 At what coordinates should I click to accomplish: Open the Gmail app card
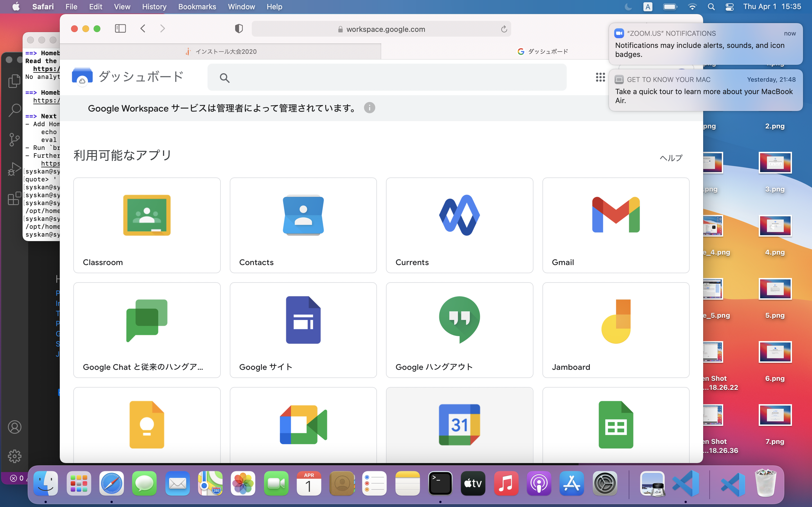pyautogui.click(x=615, y=225)
